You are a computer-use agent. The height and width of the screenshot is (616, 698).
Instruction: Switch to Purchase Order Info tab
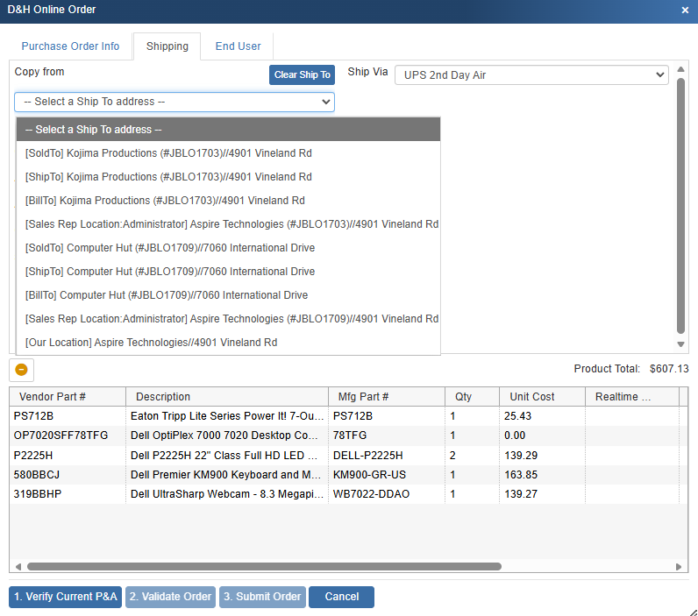point(70,46)
